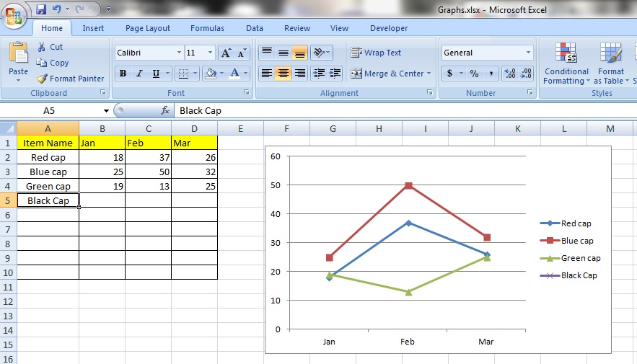The height and width of the screenshot is (364, 637).
Task: Click the Format Painter brush
Action: click(43, 79)
